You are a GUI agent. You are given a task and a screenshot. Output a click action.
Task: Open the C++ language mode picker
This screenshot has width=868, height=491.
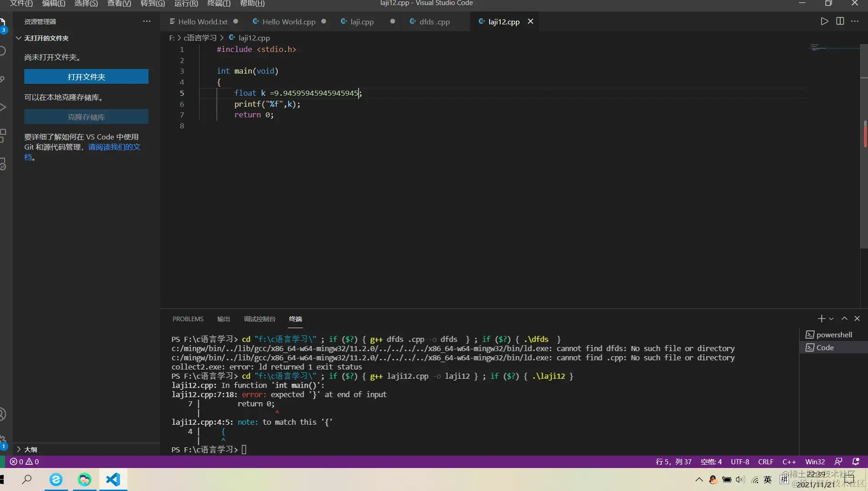coord(789,462)
